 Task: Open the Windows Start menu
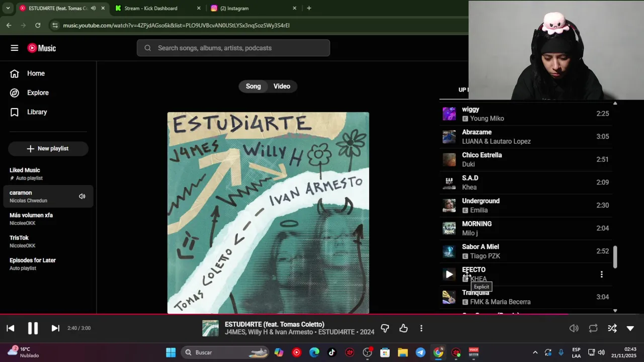171,352
